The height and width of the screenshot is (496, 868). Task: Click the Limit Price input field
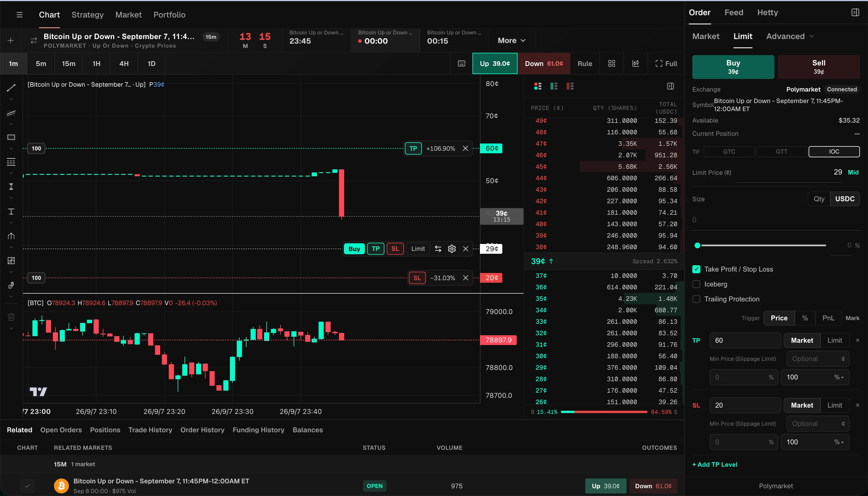(789, 173)
